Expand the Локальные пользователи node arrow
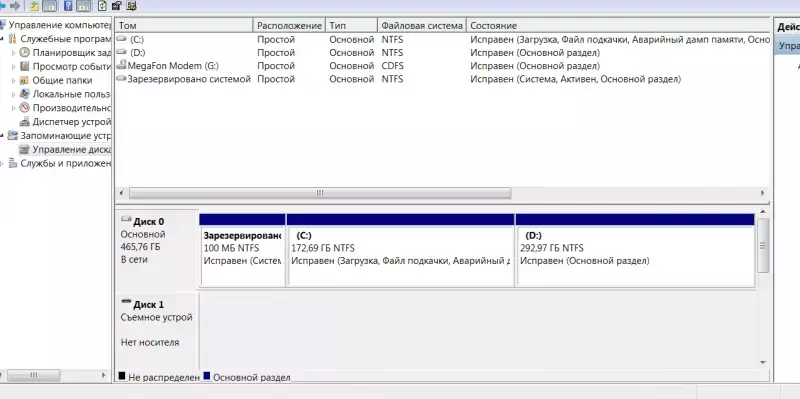The image size is (800, 399). (x=14, y=94)
